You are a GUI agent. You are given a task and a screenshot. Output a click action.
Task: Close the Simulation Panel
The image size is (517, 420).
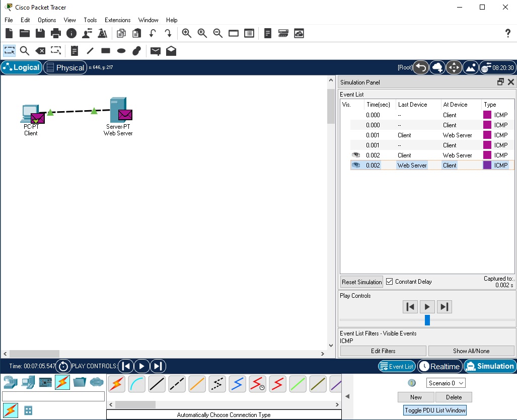click(511, 82)
